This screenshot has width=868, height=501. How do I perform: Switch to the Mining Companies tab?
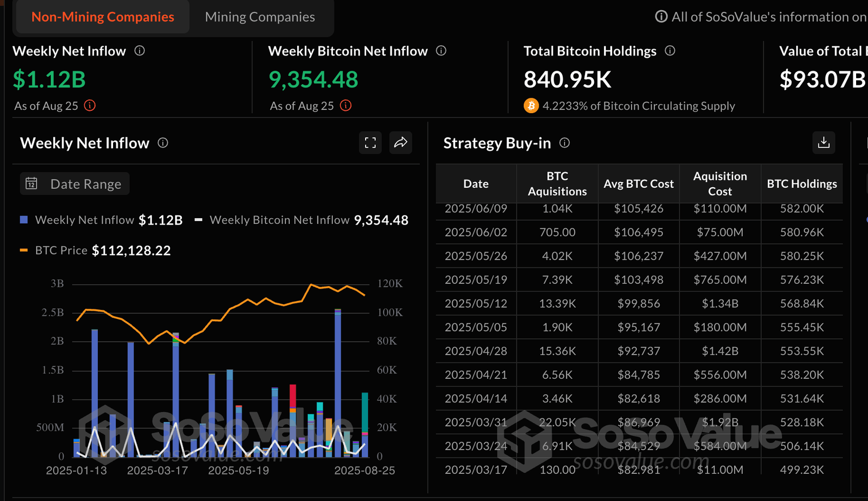click(260, 17)
